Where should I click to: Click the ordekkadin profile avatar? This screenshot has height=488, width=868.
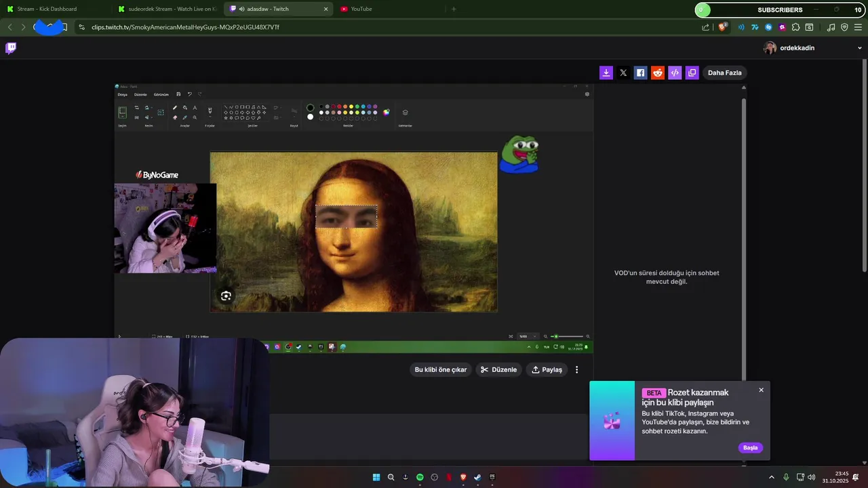click(x=770, y=48)
